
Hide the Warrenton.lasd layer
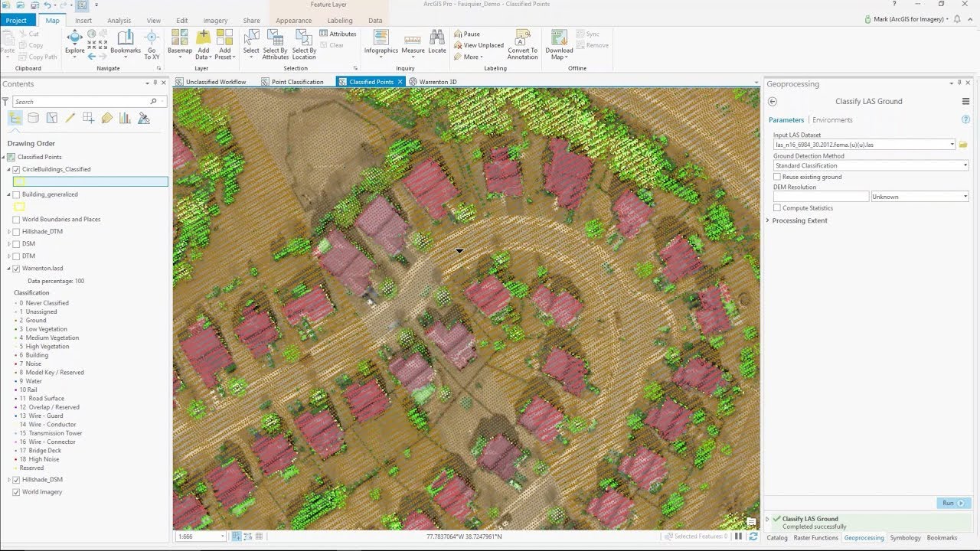pos(16,269)
